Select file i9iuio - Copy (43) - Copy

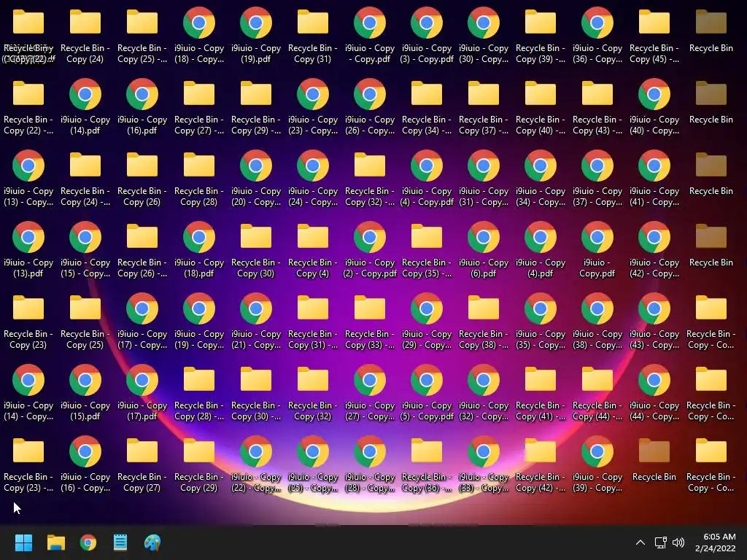pyautogui.click(x=654, y=322)
